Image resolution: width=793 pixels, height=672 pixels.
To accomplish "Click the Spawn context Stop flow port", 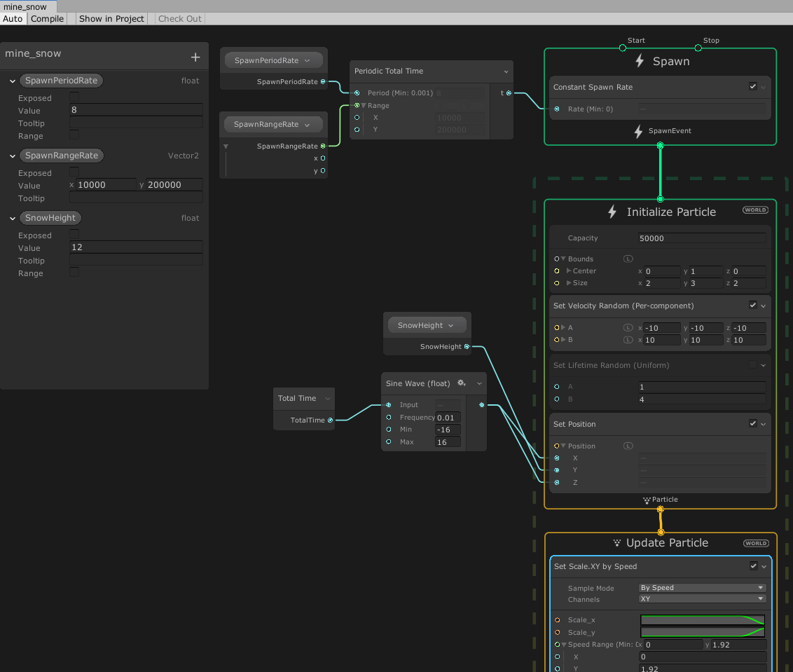I will point(698,48).
